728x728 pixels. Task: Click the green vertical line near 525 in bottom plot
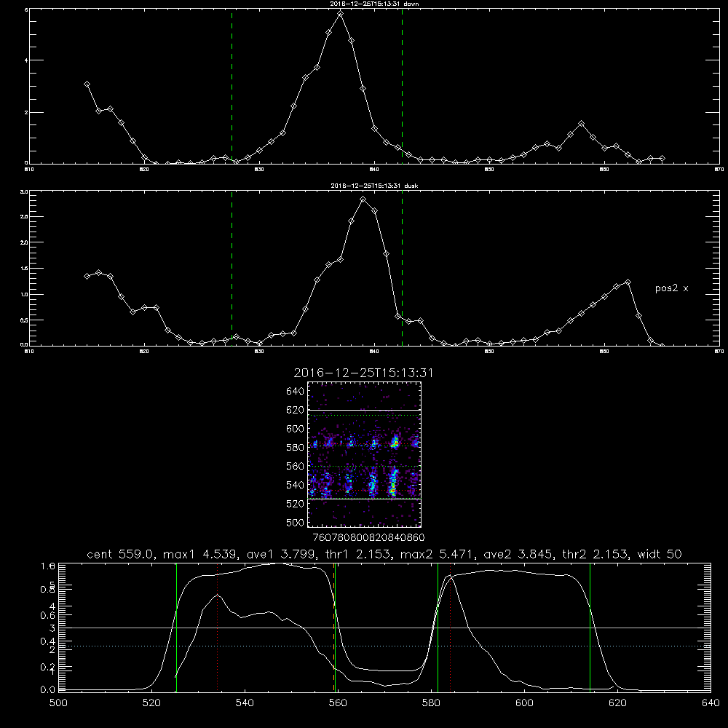(176, 628)
